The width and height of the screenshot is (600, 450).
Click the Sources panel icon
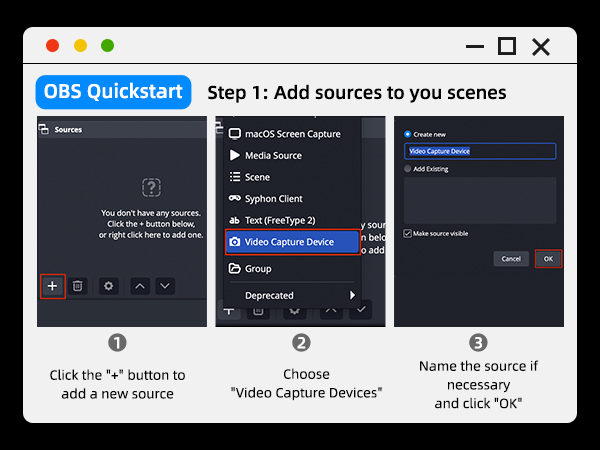click(44, 129)
